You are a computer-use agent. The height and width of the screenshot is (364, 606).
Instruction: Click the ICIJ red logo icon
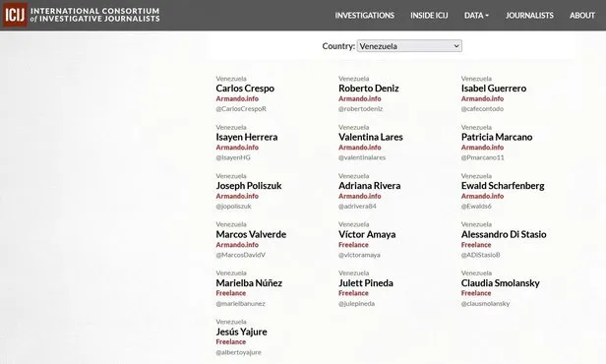click(x=15, y=15)
